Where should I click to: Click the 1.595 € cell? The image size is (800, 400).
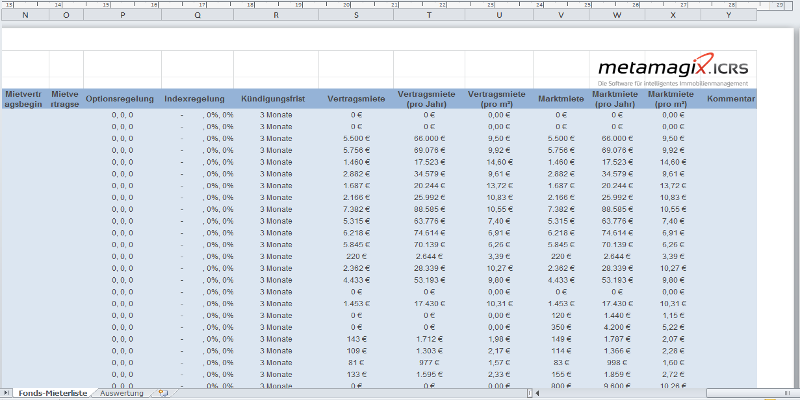click(x=429, y=374)
